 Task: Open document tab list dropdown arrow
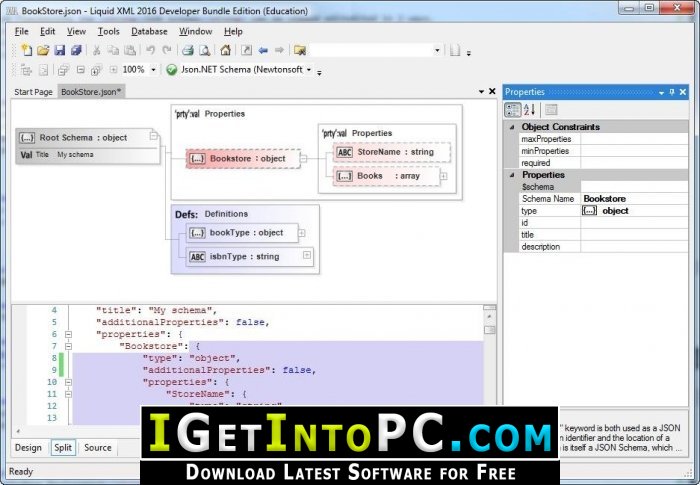481,92
